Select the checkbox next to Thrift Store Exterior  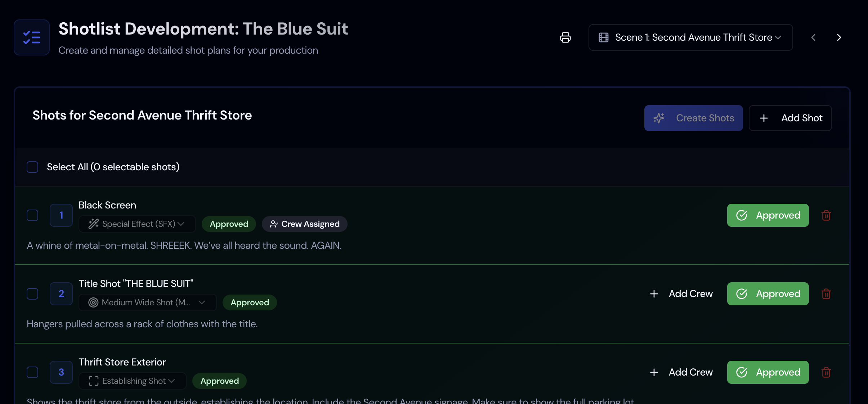tap(32, 372)
